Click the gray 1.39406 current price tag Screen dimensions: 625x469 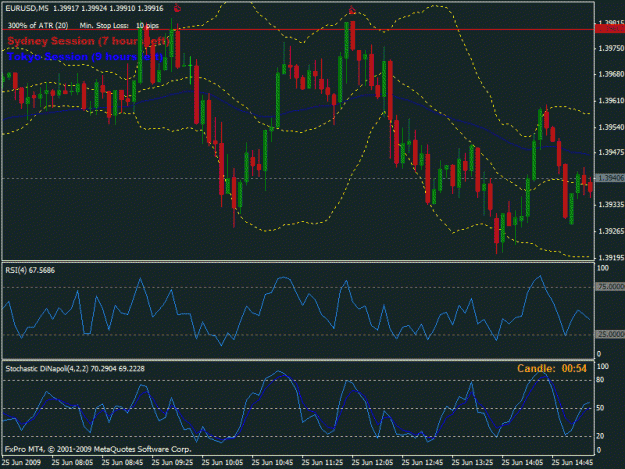pos(610,178)
